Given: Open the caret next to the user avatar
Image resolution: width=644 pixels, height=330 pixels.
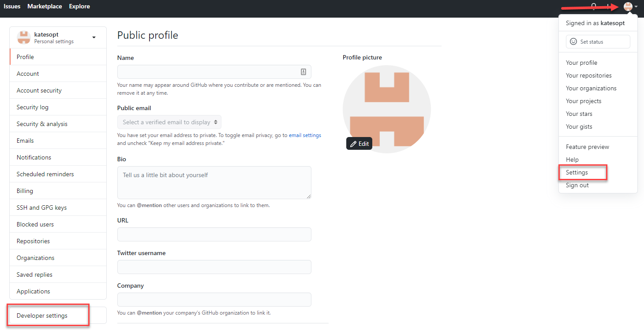Looking at the screenshot, I should pos(636,6).
